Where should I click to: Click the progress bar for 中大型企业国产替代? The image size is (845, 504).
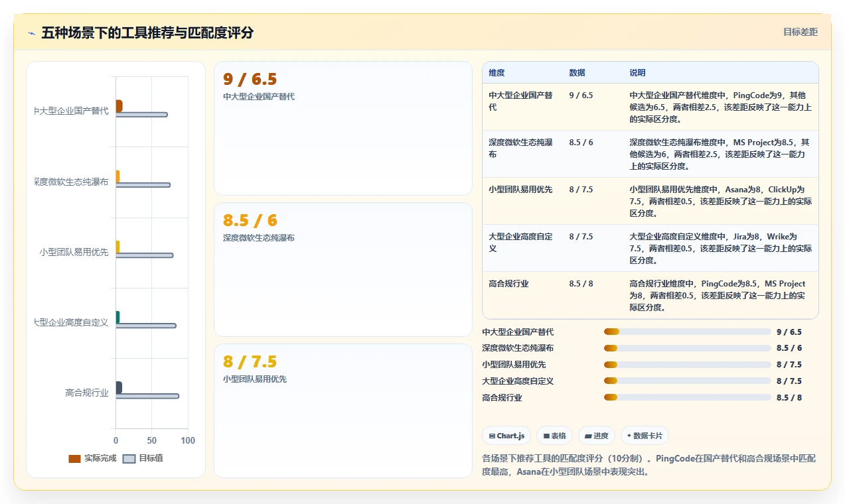tap(688, 332)
